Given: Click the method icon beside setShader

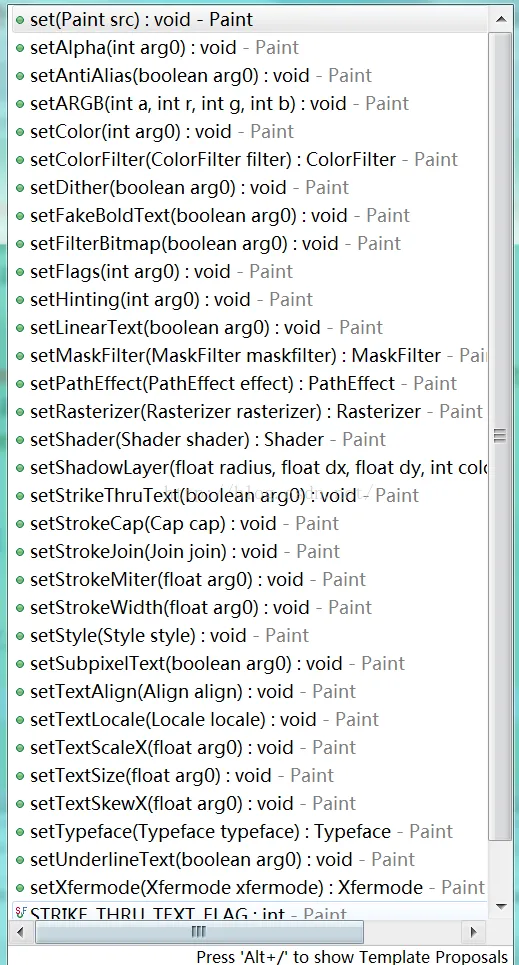Looking at the screenshot, I should pos(20,440).
